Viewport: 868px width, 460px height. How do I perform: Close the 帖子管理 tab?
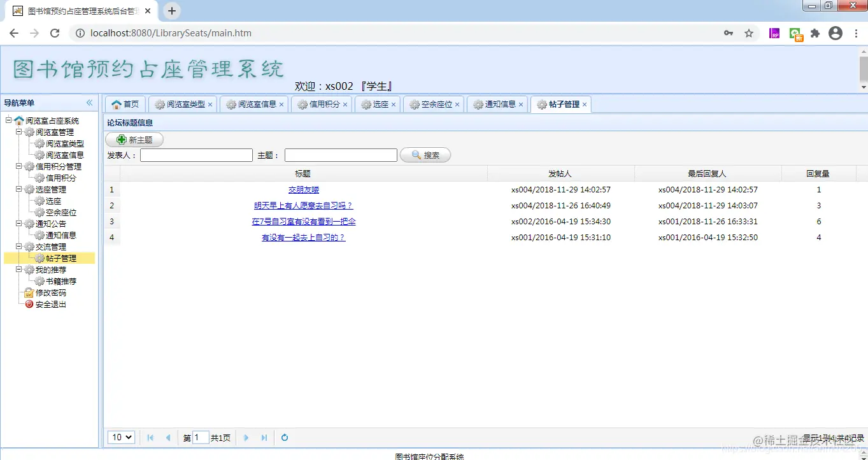pyautogui.click(x=585, y=104)
